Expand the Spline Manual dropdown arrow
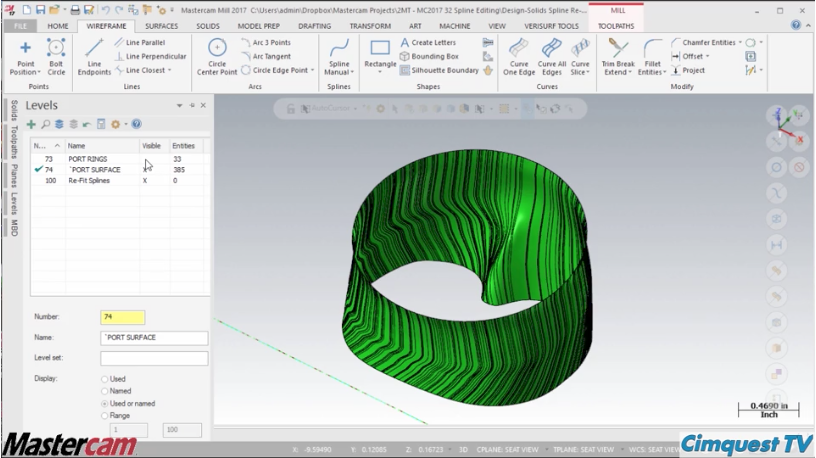The height and width of the screenshot is (458, 816). (352, 72)
